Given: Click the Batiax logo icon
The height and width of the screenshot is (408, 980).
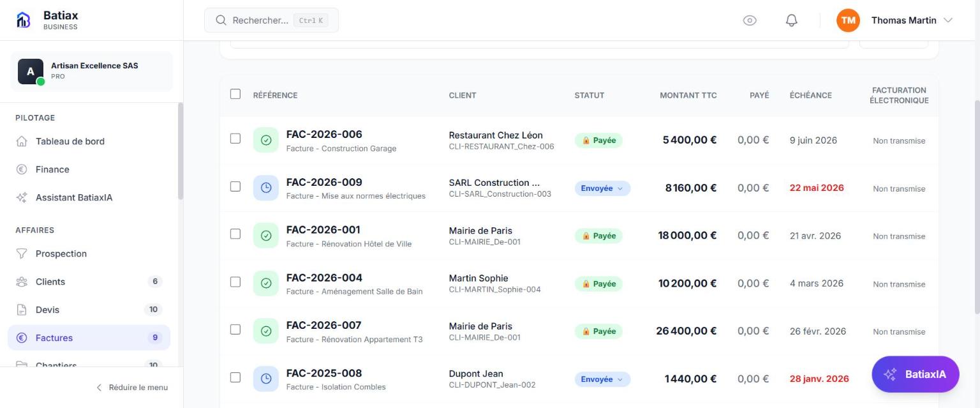Looking at the screenshot, I should point(23,20).
